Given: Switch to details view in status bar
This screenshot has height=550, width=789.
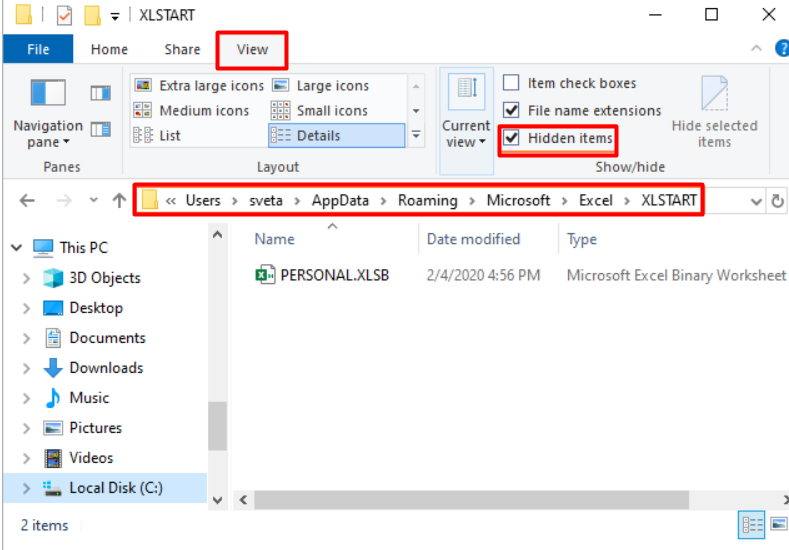Looking at the screenshot, I should pos(752,525).
